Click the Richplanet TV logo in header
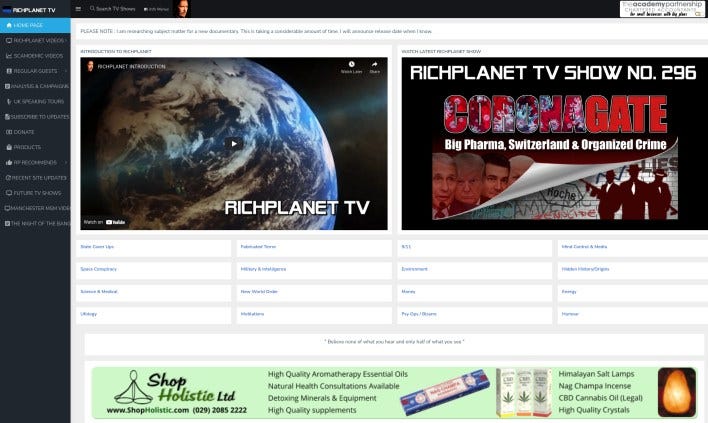Viewport: 708px width, 423px height. click(x=29, y=9)
